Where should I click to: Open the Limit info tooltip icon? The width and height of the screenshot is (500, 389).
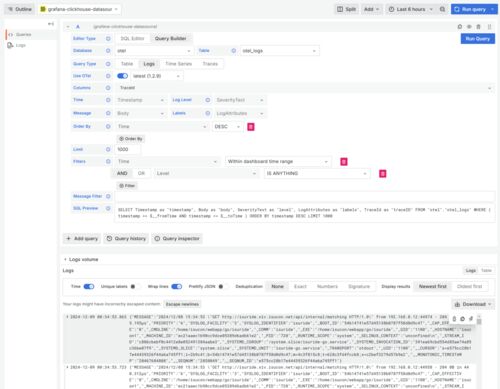coord(108,149)
